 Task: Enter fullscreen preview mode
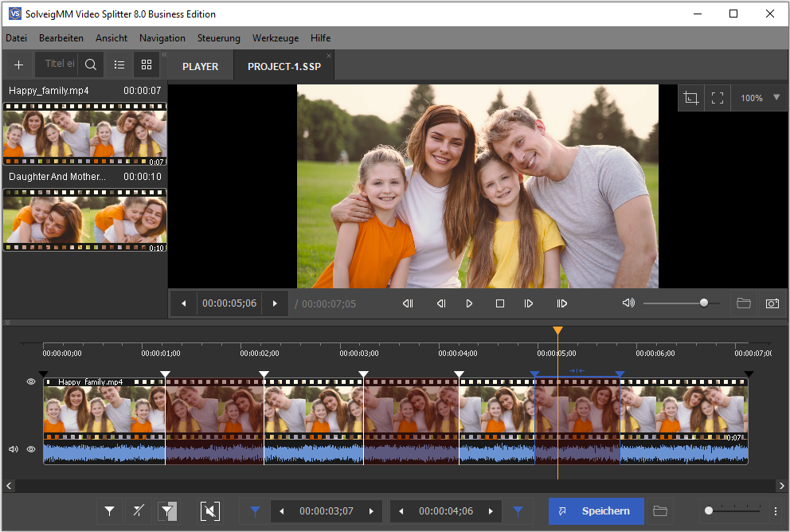[x=718, y=98]
